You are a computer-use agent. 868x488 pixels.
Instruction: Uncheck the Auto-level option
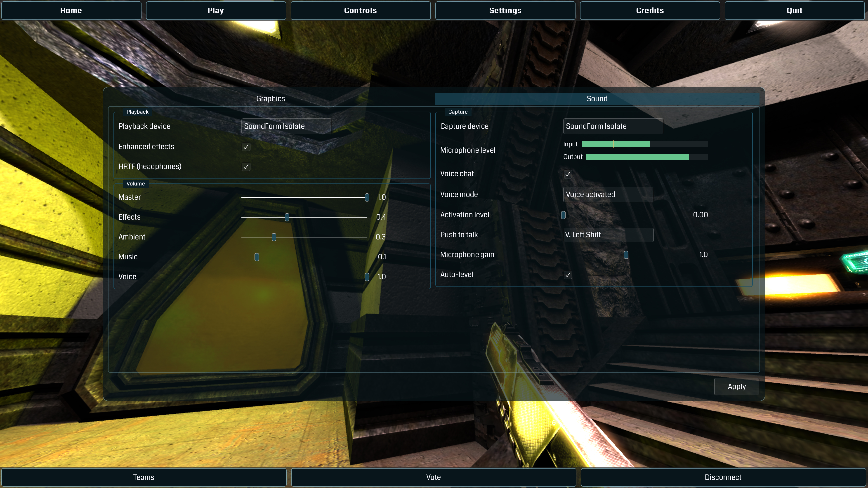[x=568, y=275]
